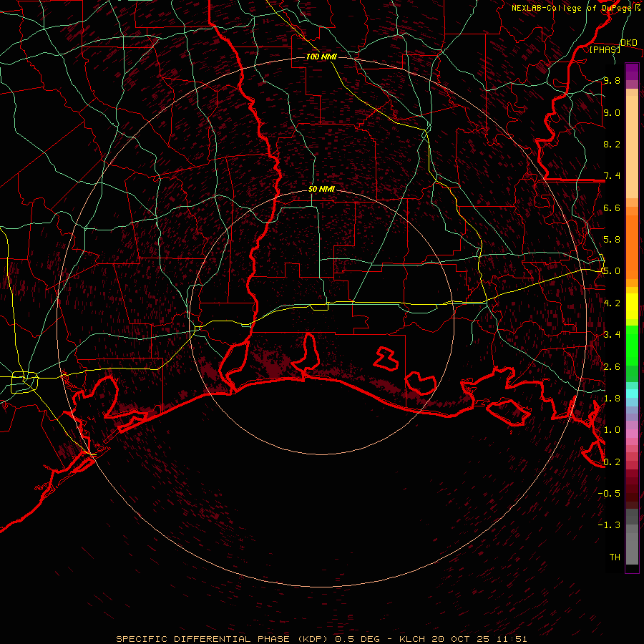The height and width of the screenshot is (644, 644).
Task: Select the "DKD" product code label
Action: [x=628, y=43]
